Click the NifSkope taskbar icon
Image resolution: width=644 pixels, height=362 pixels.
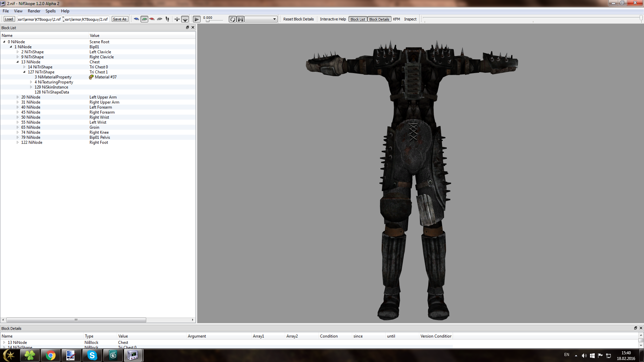pyautogui.click(x=133, y=355)
